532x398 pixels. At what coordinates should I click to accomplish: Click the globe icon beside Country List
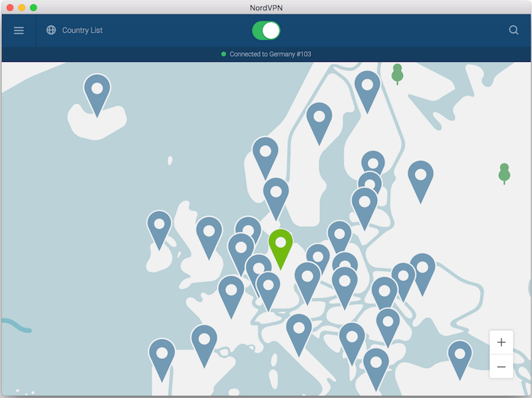point(51,30)
